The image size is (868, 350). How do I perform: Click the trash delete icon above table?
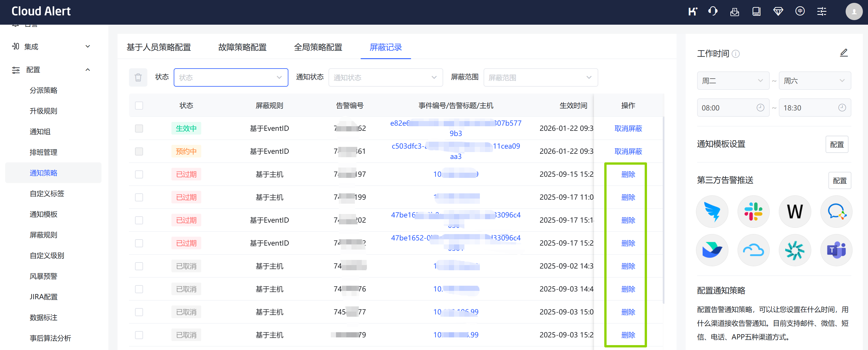(x=138, y=77)
